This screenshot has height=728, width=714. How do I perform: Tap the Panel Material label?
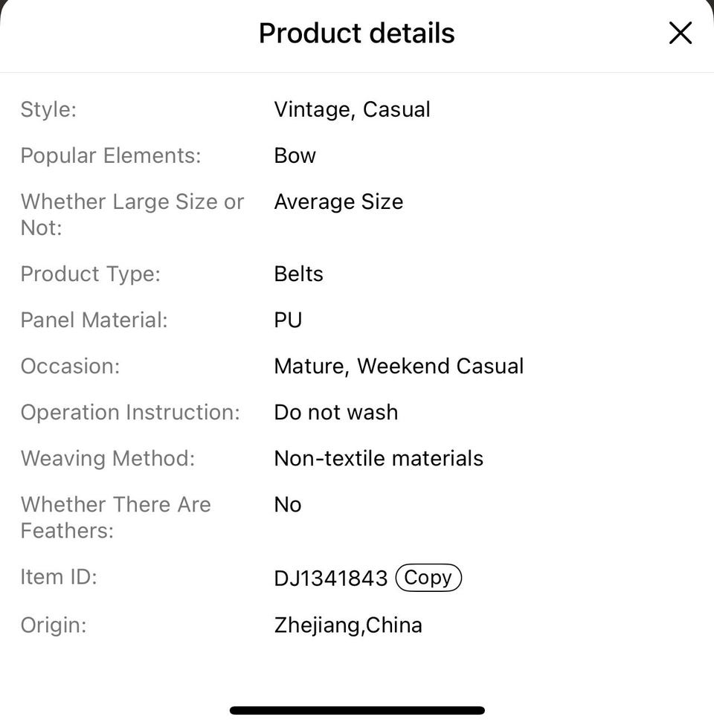pos(94,320)
